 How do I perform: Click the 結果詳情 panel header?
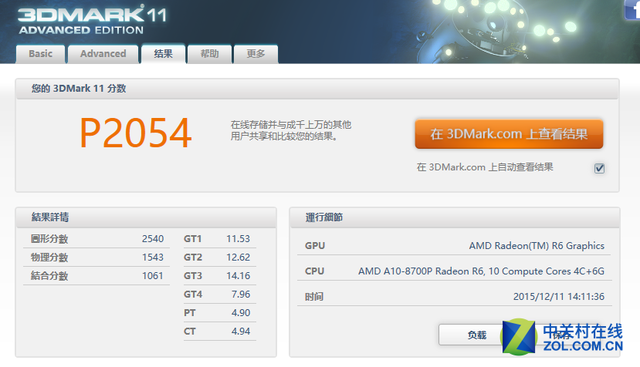pos(50,217)
